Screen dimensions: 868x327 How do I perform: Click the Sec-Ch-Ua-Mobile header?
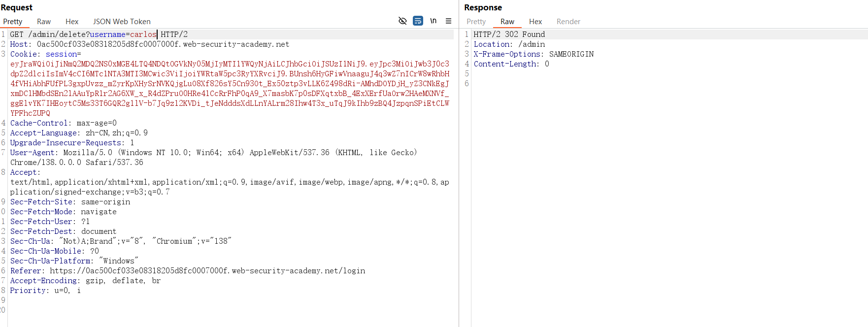point(55,251)
